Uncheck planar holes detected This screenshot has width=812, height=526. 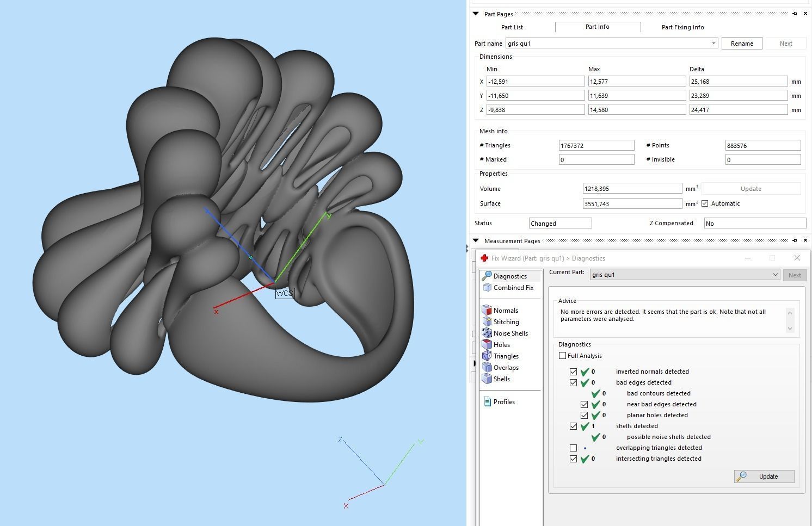pos(584,416)
